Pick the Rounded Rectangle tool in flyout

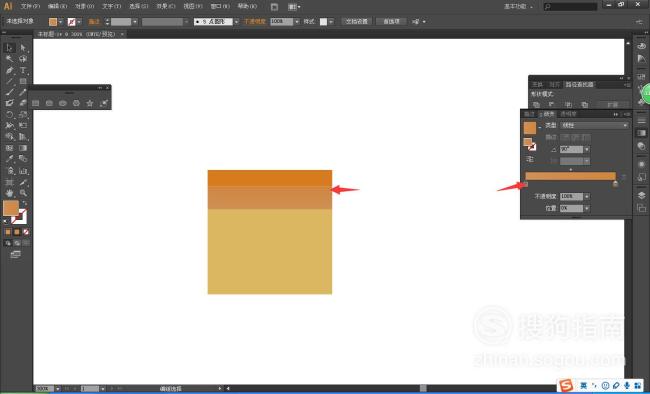click(x=49, y=103)
